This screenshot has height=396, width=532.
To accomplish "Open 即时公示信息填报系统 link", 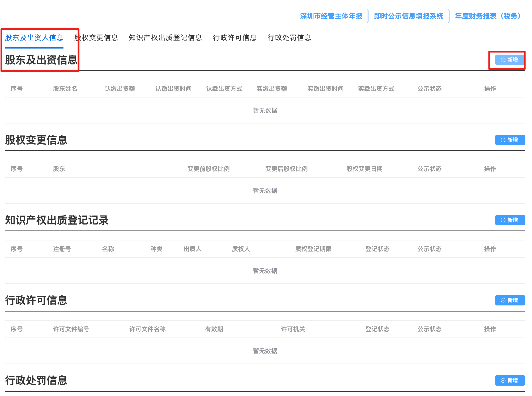I will click(x=409, y=16).
